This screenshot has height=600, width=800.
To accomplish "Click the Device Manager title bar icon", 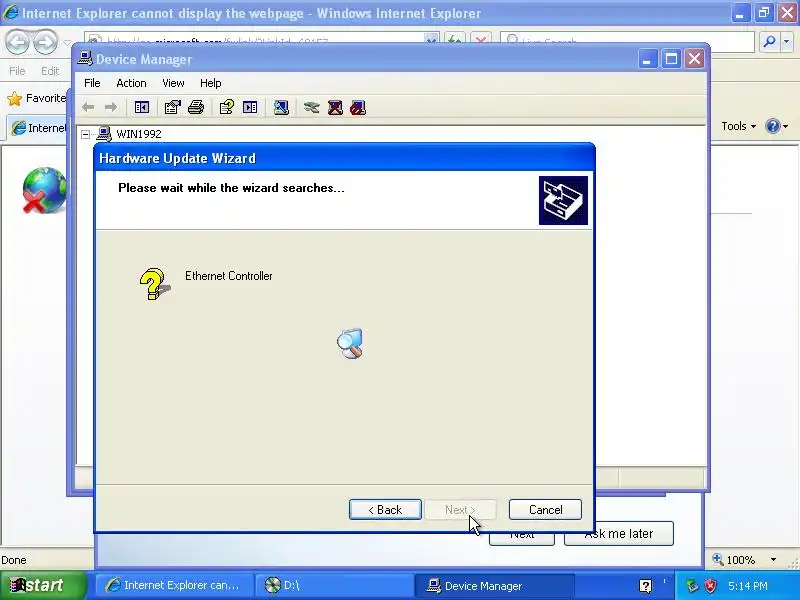I will point(85,59).
